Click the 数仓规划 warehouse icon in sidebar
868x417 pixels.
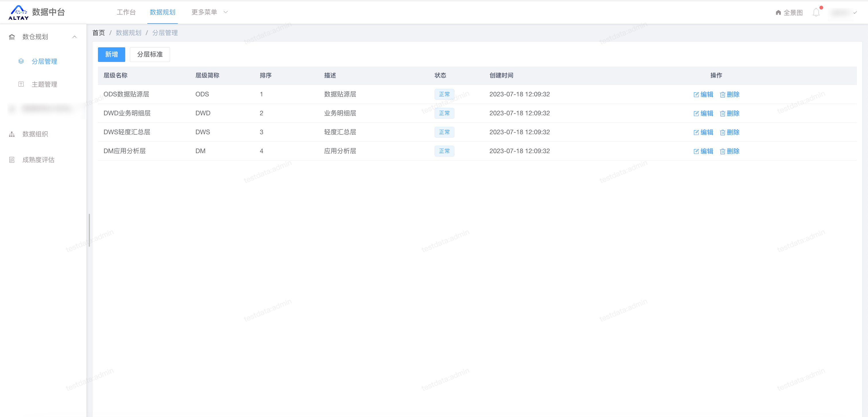(x=12, y=37)
